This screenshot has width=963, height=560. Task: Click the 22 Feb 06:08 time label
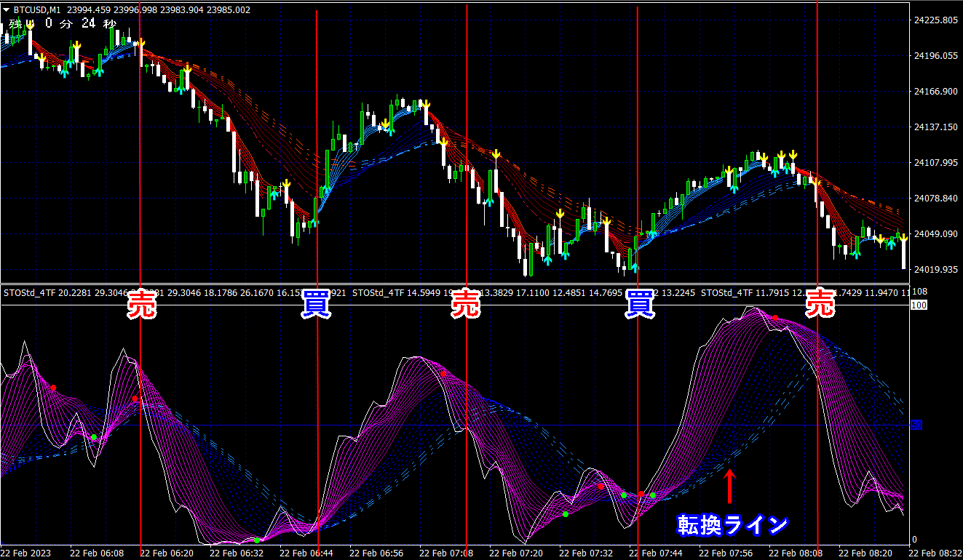[97, 553]
